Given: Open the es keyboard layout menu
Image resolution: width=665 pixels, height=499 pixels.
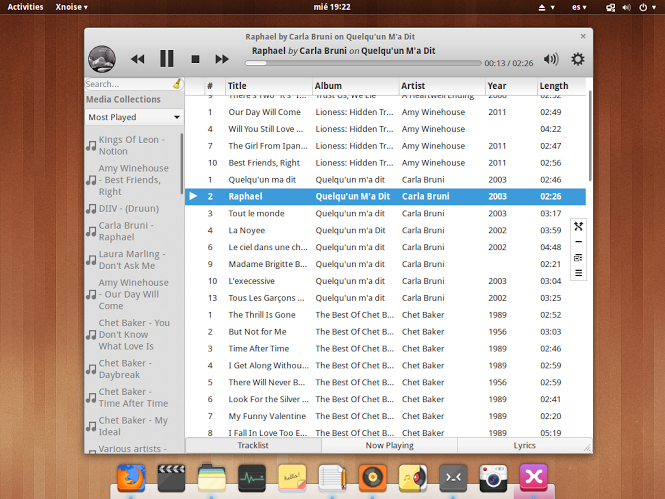Looking at the screenshot, I should pyautogui.click(x=579, y=7).
